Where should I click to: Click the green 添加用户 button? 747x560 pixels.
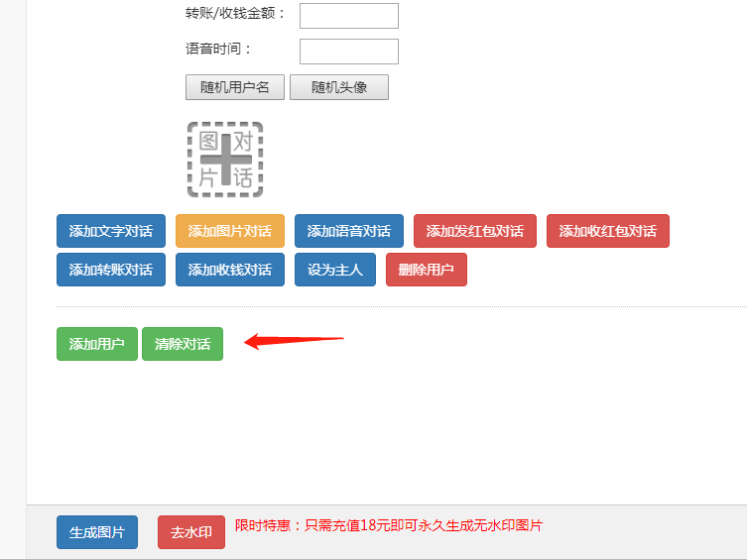point(97,344)
